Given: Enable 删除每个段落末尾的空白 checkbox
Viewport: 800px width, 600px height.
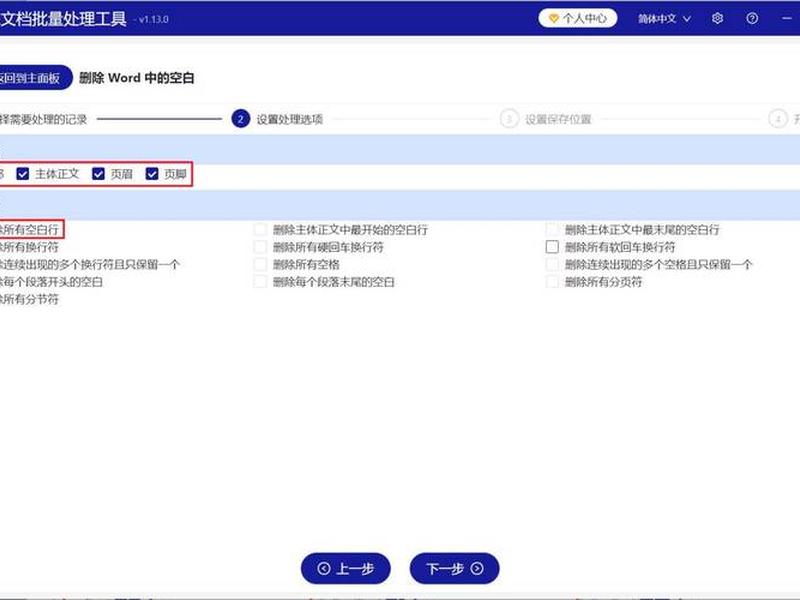Looking at the screenshot, I should 260,282.
